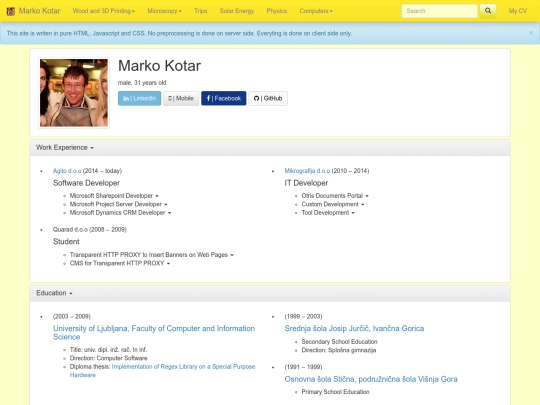Click the Marko Kotar brand link
540x405 pixels.
point(39,11)
